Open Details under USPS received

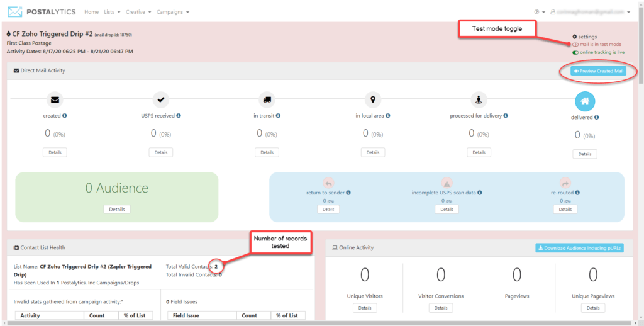160,152
